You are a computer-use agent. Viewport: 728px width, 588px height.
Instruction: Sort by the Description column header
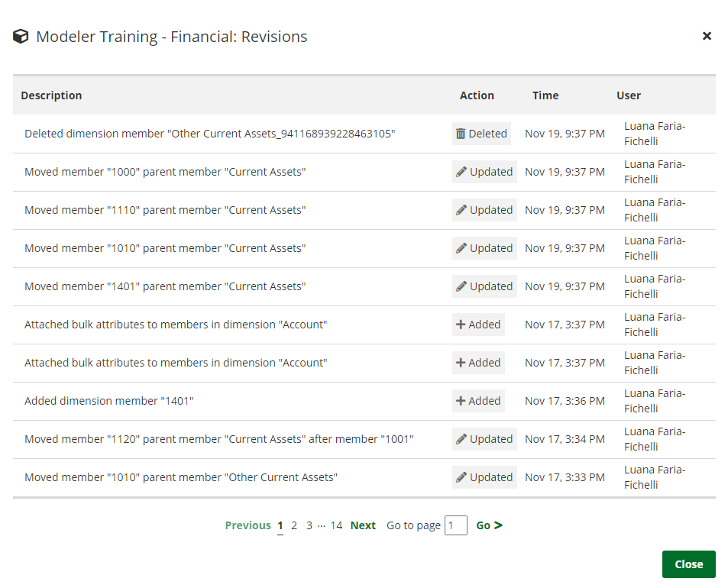click(x=51, y=95)
